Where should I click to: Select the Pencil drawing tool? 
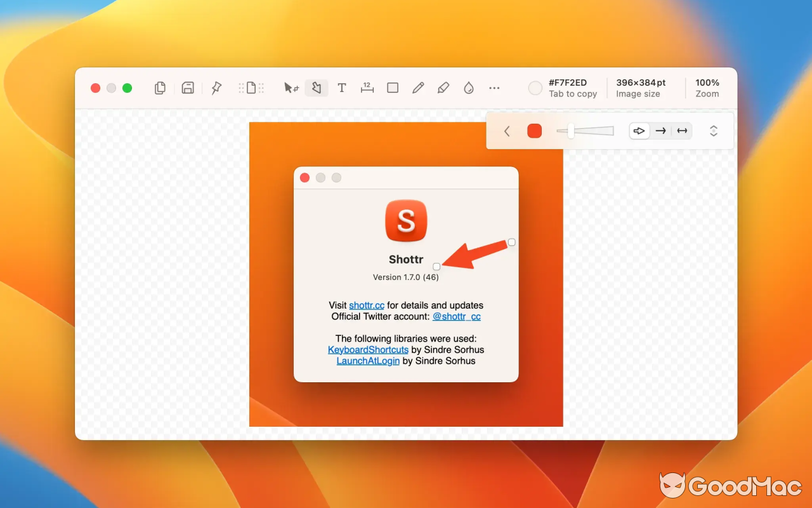click(417, 88)
